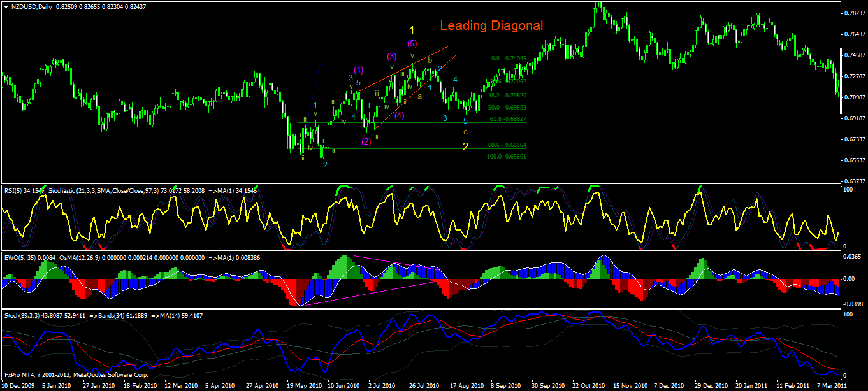Click the Fibonacci 61.8 - 0.68827 level label

click(x=507, y=119)
